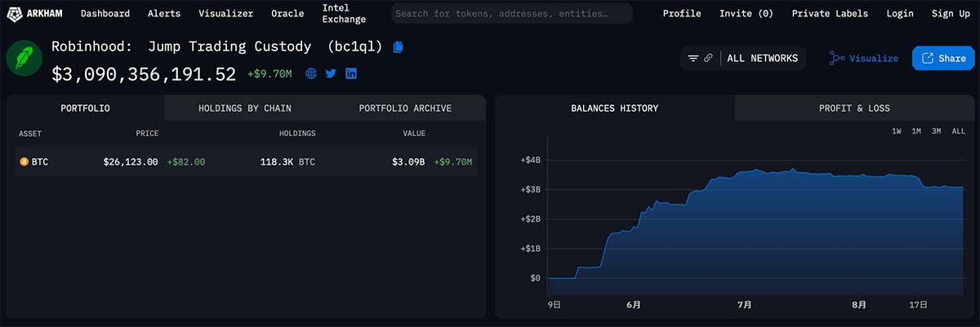
Task: Click the Sign Up link
Action: point(951,14)
